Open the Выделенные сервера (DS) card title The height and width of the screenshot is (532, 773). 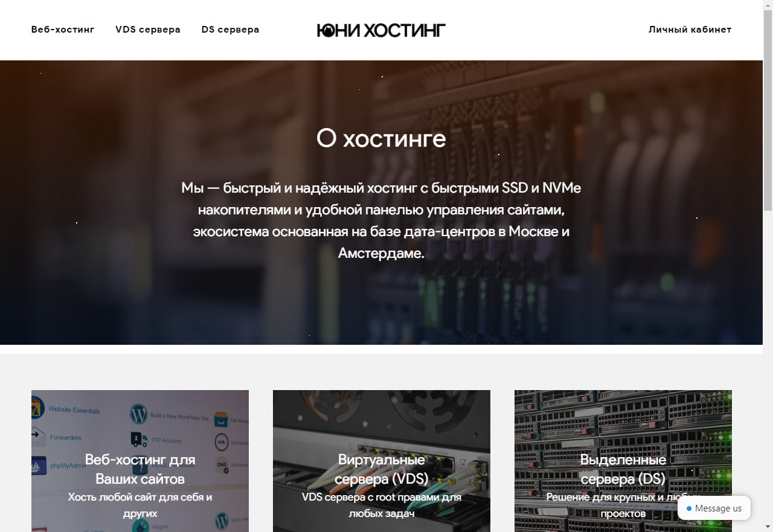[623, 469]
